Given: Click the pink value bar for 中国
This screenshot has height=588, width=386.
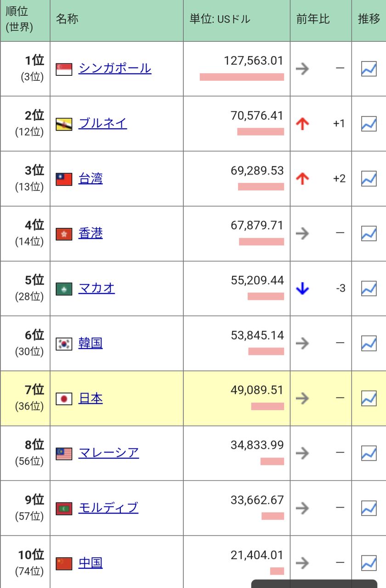Looking at the screenshot, I should point(277,571).
